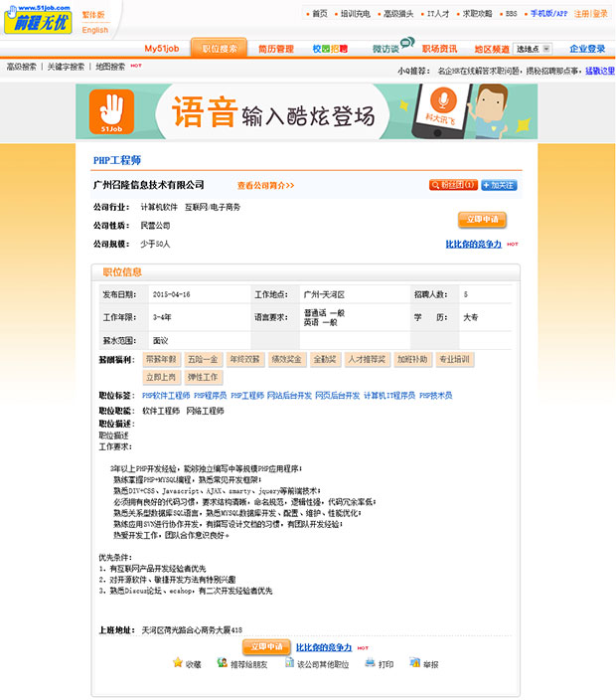Click the 带薪年假 benefit tag
Viewport: 616px width, 700px height.
[161, 359]
